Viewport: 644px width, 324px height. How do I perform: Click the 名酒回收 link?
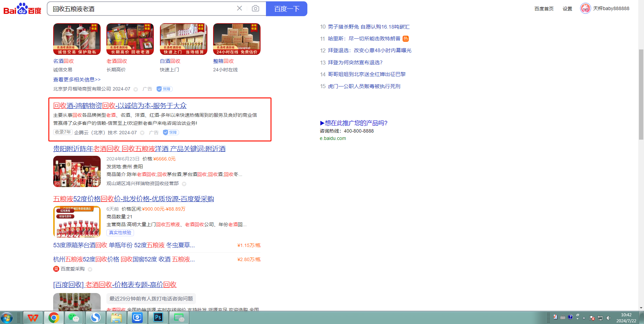[x=64, y=61]
